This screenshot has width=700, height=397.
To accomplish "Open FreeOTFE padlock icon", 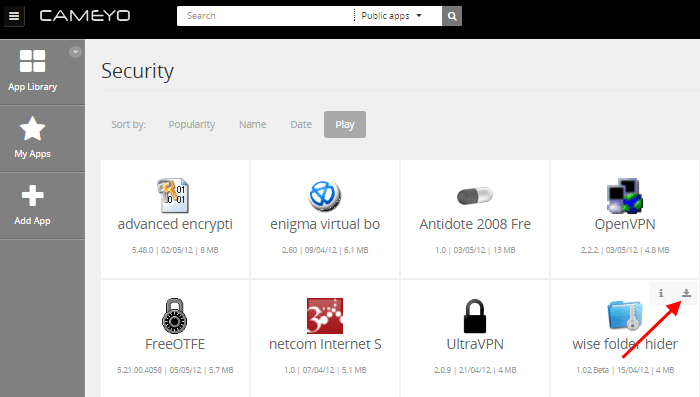I will (175, 316).
